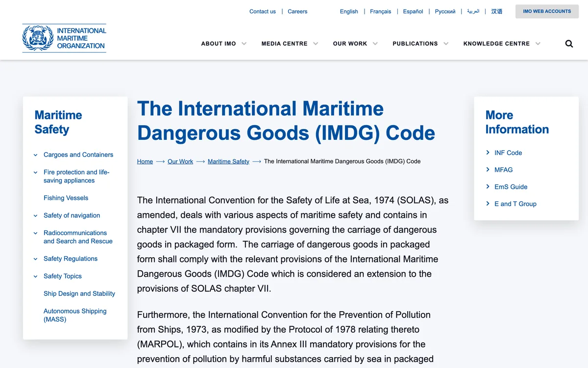Open the search magnifier icon
The height and width of the screenshot is (368, 588).
pyautogui.click(x=569, y=44)
